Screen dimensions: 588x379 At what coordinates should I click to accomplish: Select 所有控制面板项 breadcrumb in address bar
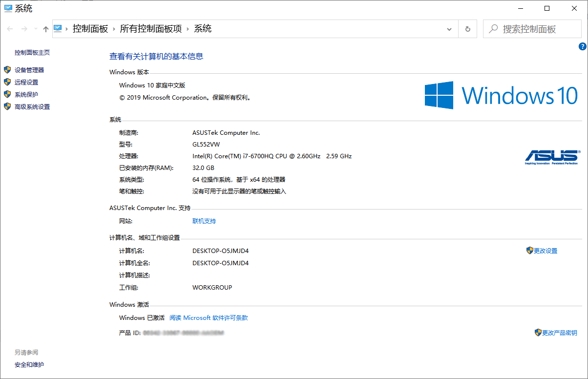(151, 29)
